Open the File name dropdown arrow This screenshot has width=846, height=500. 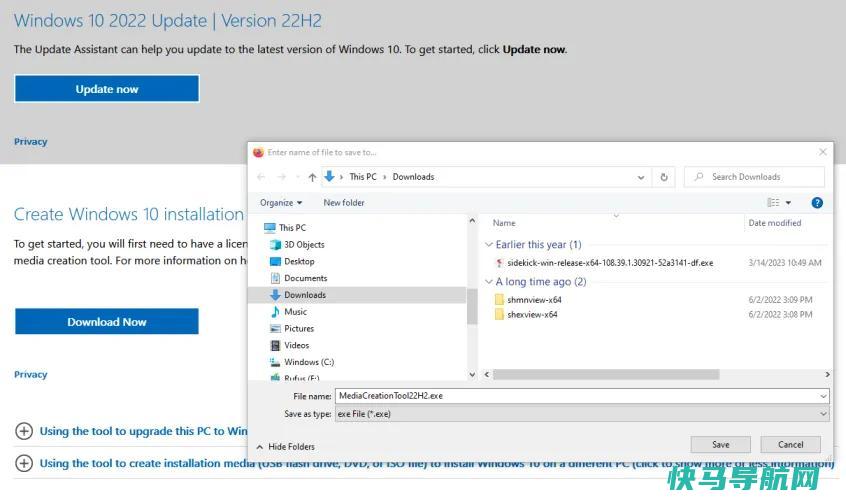823,396
